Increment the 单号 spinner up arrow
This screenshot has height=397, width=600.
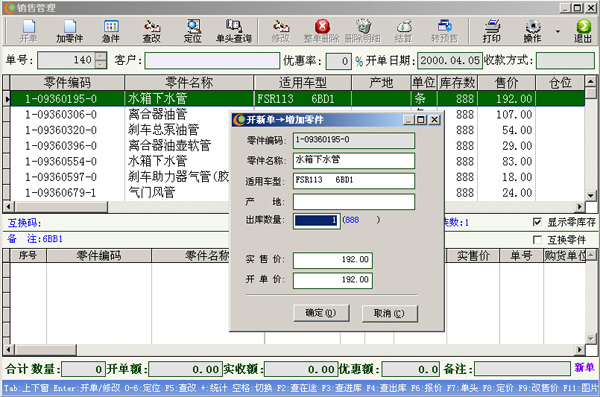point(101,56)
